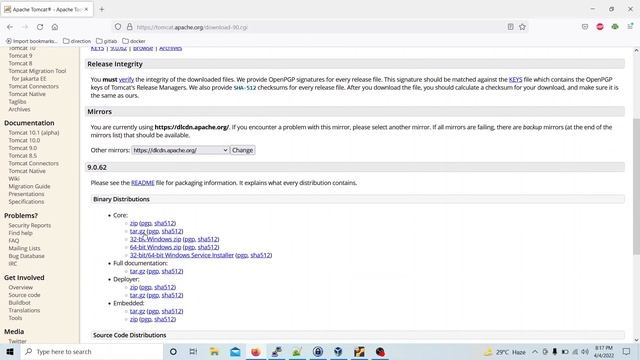Open the gitlab bookmarks folder
This screenshot has height=360, width=640.
coord(107,41)
